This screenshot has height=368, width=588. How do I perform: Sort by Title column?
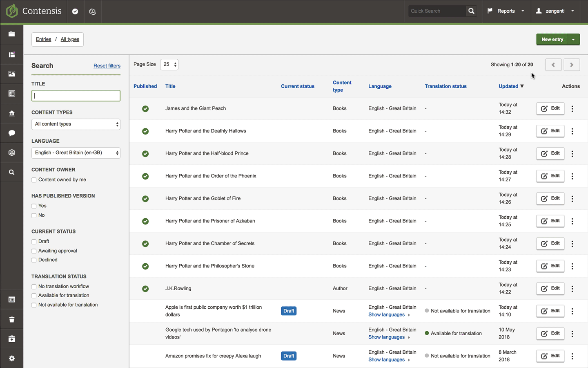170,86
